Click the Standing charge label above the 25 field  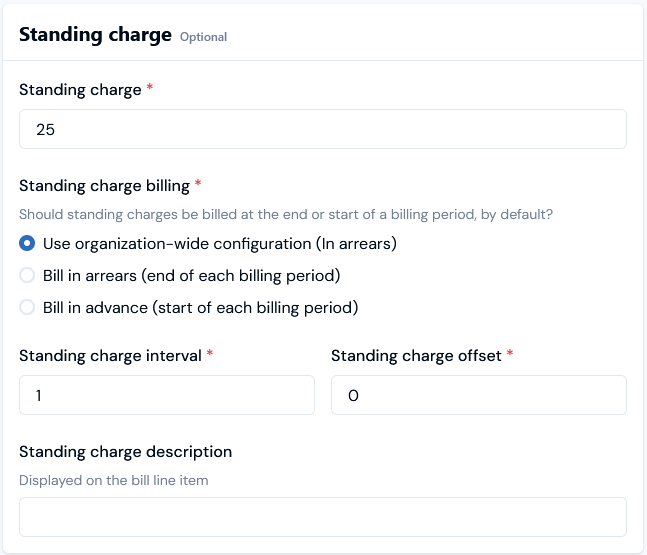click(80, 90)
